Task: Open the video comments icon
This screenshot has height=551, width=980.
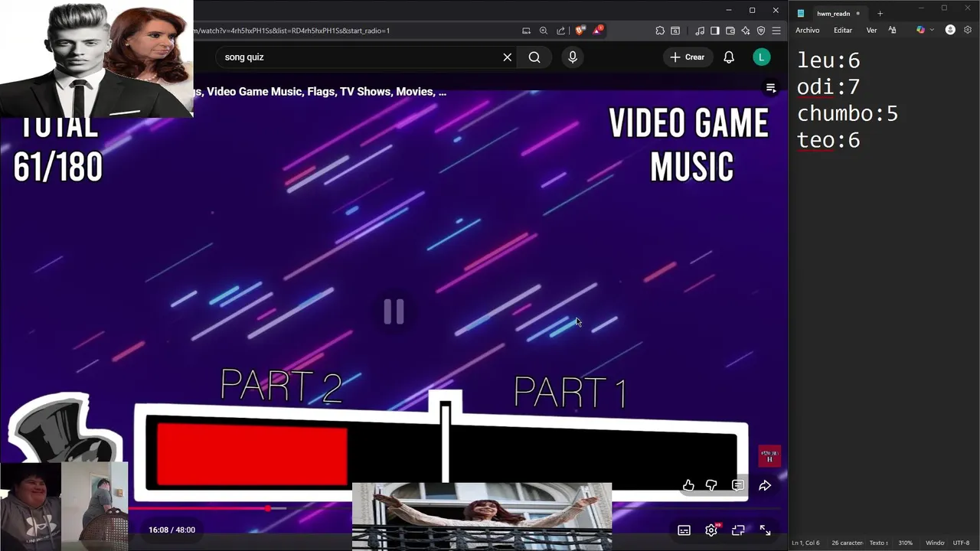Action: click(738, 485)
